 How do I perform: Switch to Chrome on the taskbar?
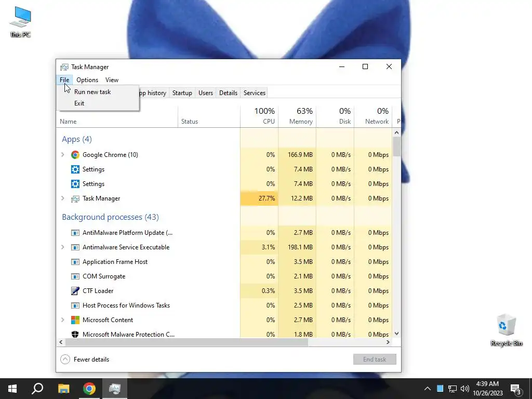(89, 389)
